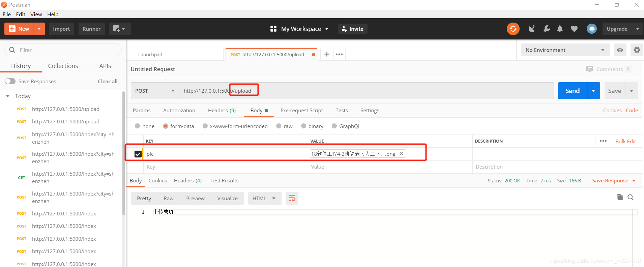This screenshot has width=644, height=267.
Task: Select binary body type radio
Action: coord(304,126)
